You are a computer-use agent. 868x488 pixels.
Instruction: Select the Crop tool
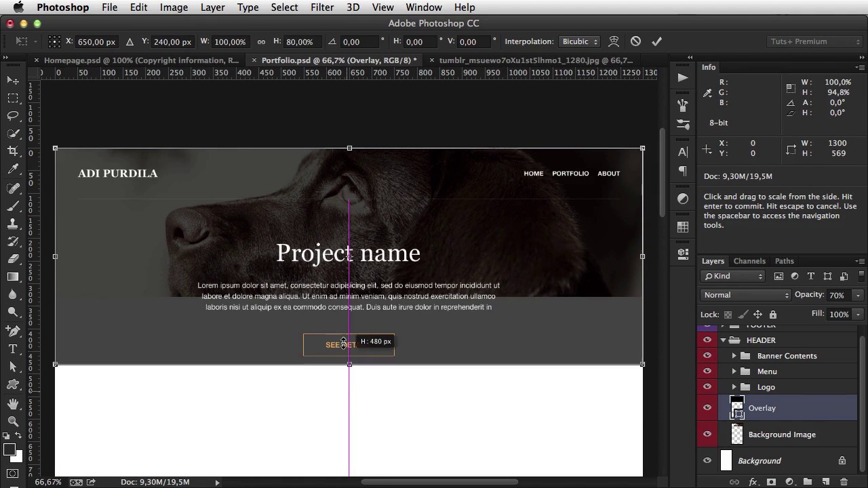13,151
